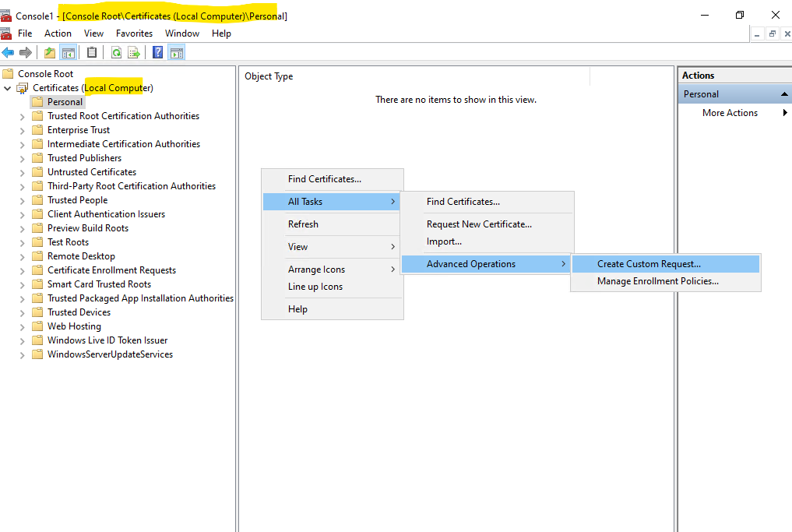The width and height of the screenshot is (792, 532).
Task: Click the Personal folder icon in tree
Action: (x=37, y=102)
